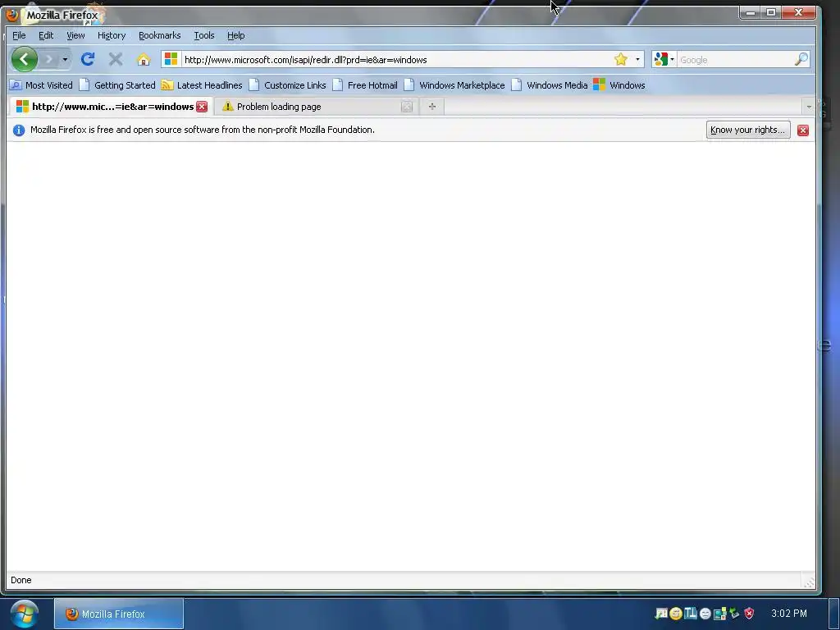Open the Bookmarks menu
Image resolution: width=840 pixels, height=630 pixels.
coord(160,35)
